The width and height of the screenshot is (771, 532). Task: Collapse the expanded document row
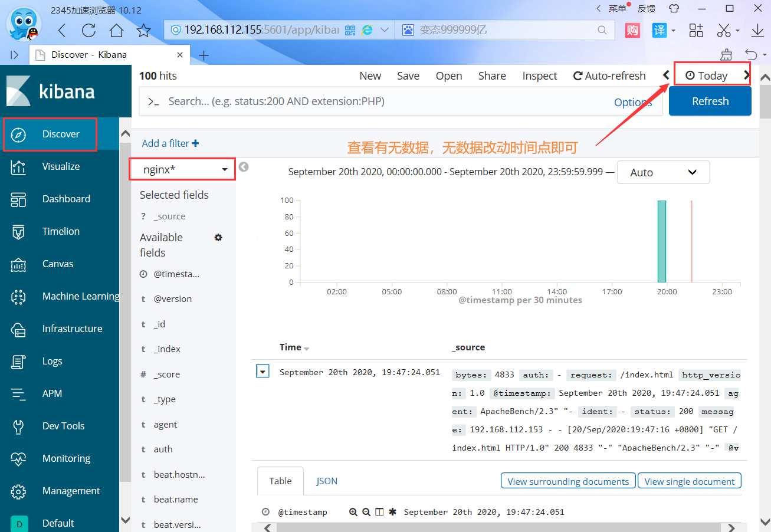[263, 372]
